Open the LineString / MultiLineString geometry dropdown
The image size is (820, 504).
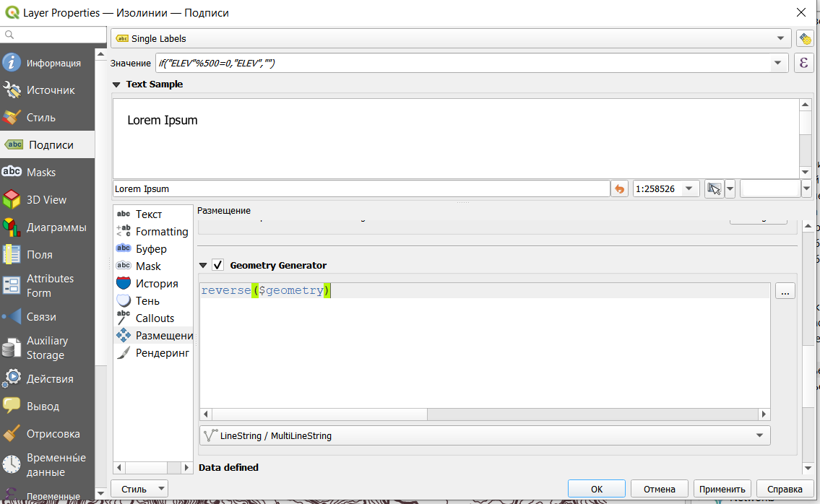(x=484, y=435)
